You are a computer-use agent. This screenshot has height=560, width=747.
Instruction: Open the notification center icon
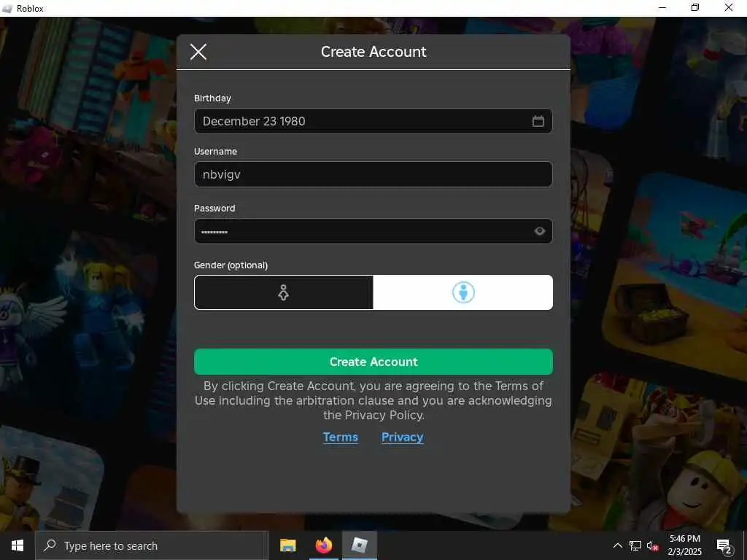click(x=724, y=545)
